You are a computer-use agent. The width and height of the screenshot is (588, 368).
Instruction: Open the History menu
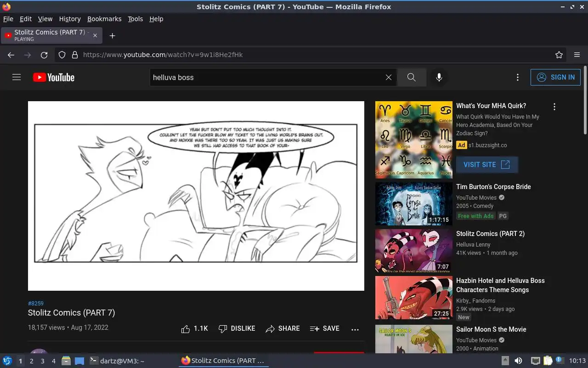click(x=70, y=19)
